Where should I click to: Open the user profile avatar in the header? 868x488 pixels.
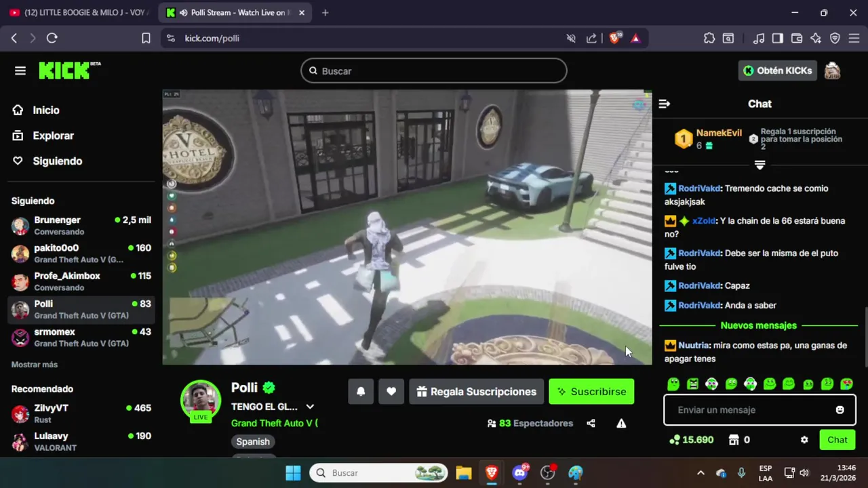point(832,70)
